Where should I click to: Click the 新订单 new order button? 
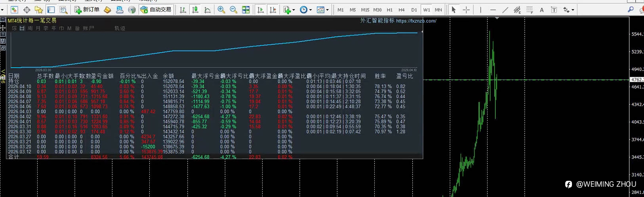click(x=87, y=10)
